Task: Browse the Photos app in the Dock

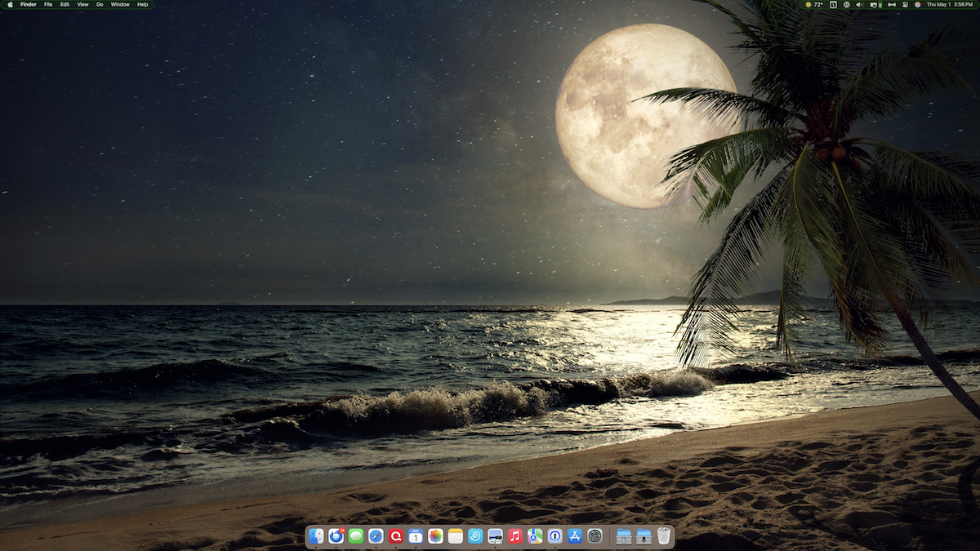Action: tap(434, 538)
